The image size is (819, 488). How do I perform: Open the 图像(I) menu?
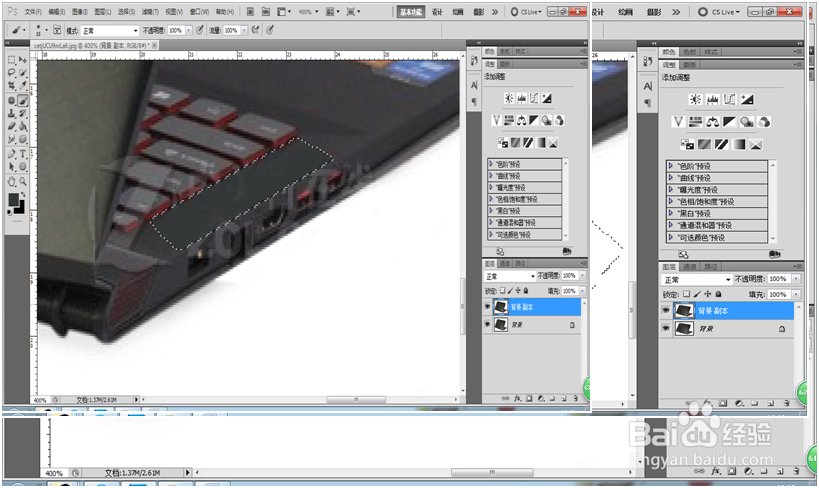[79, 11]
